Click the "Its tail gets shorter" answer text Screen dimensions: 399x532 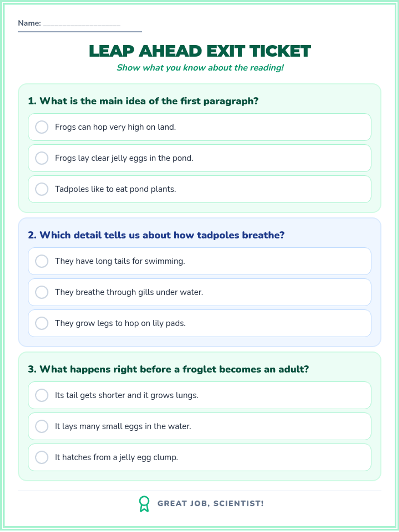tap(127, 395)
